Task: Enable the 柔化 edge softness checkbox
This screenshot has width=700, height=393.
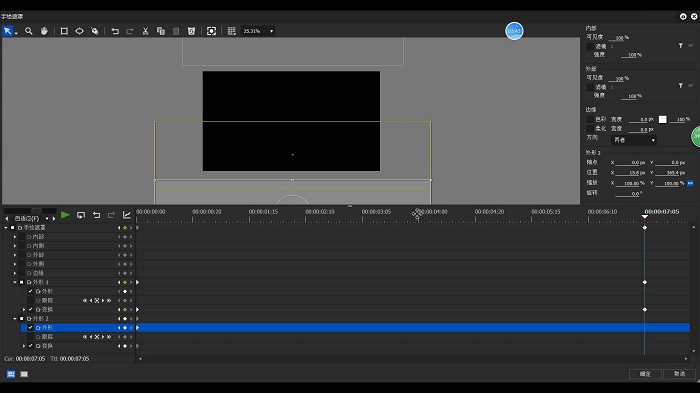Action: tap(590, 129)
